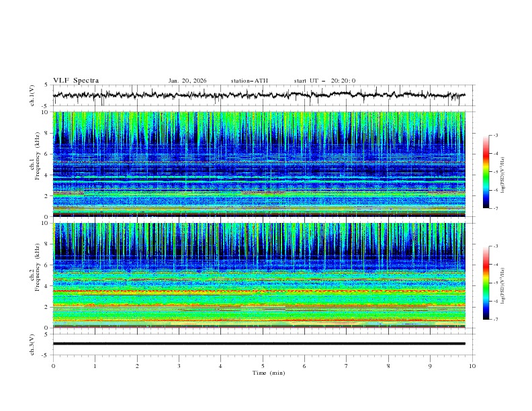Click the ch.1(V) axis label
Screen dimensions: 532x411
point(32,95)
